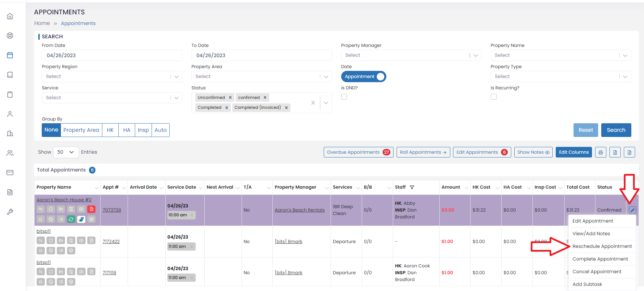Remove the Unconfirmed status tag
The height and width of the screenshot is (291, 644).
click(x=230, y=98)
